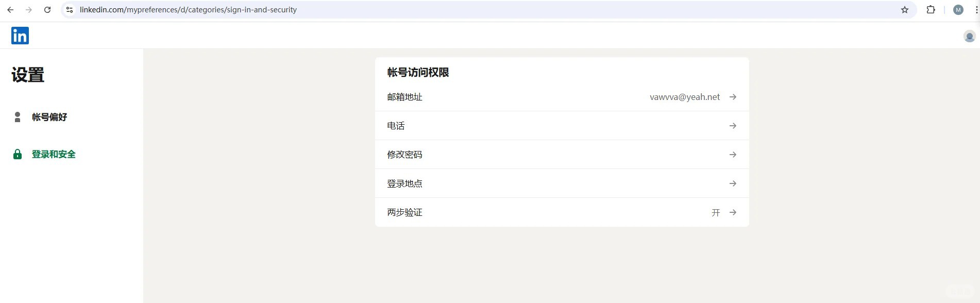
Task: Click the person icon beside 帐号偏好
Action: pos(18,117)
